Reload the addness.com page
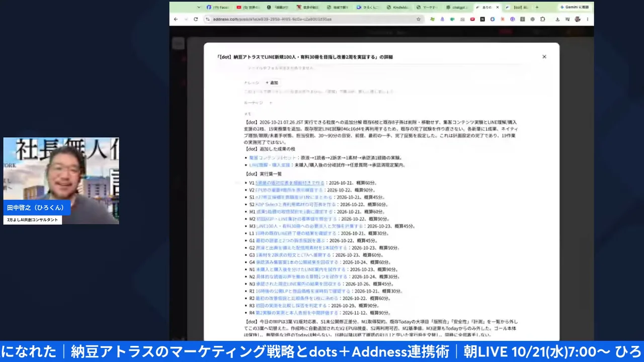 (x=196, y=19)
